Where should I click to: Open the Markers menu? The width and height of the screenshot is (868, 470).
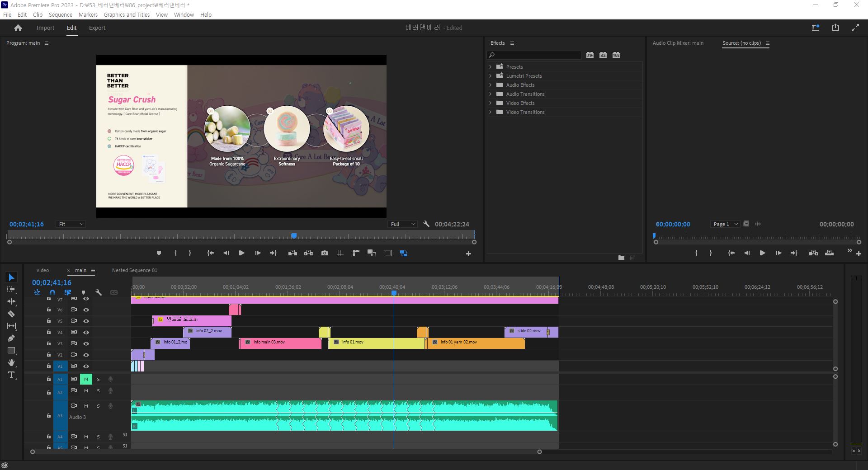point(88,14)
